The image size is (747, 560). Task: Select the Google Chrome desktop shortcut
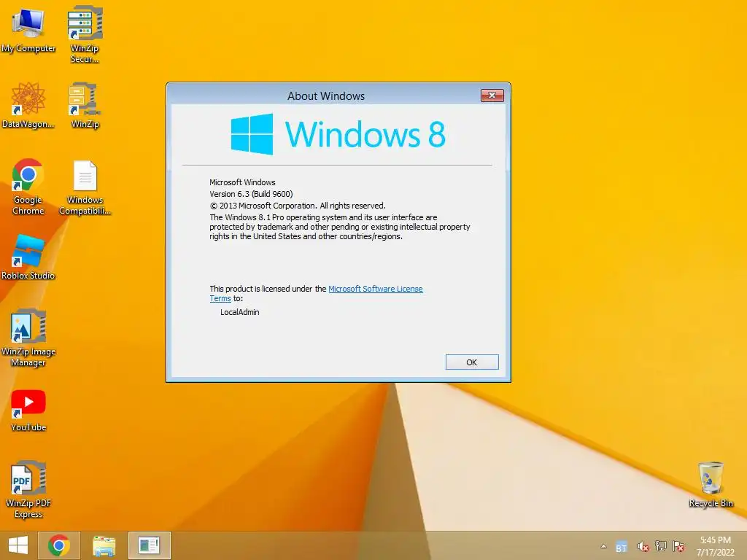click(x=28, y=187)
